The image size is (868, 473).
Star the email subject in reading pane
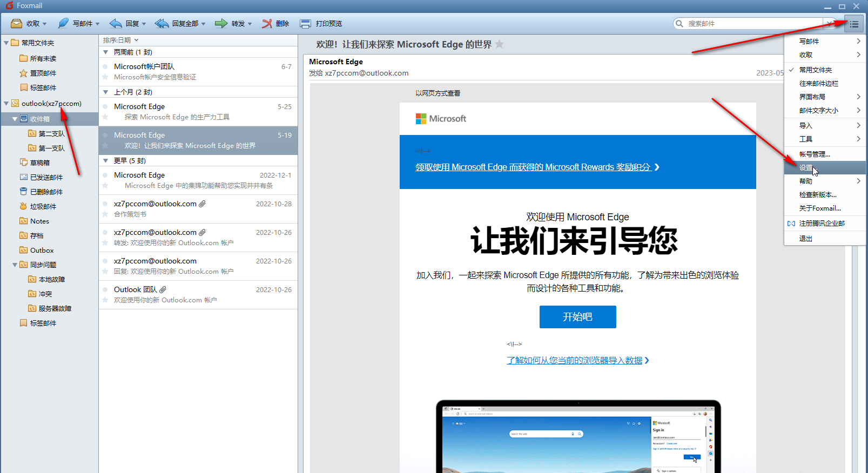click(500, 44)
